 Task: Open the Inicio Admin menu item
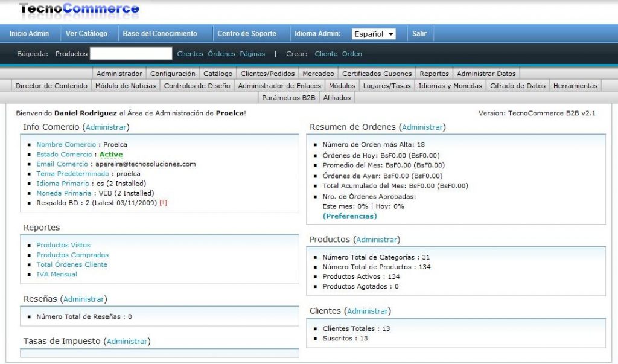click(x=29, y=34)
